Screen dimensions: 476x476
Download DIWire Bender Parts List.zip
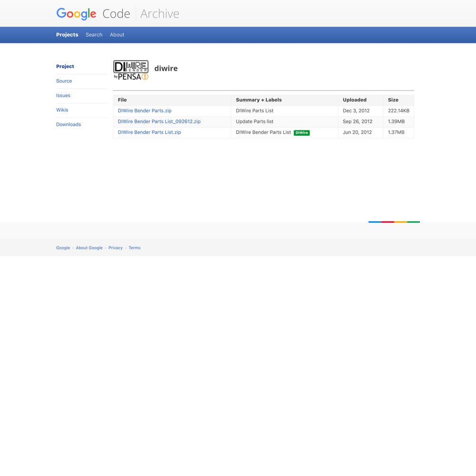149,132
